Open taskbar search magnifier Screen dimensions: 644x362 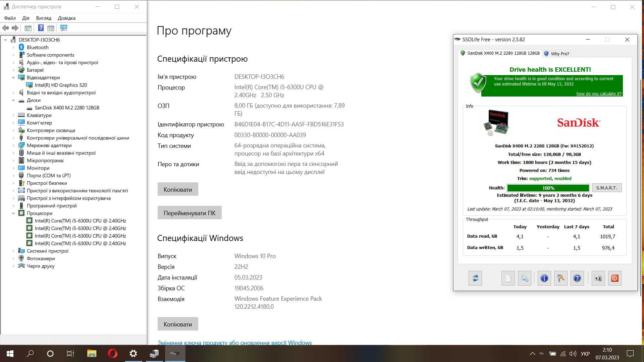click(30, 354)
